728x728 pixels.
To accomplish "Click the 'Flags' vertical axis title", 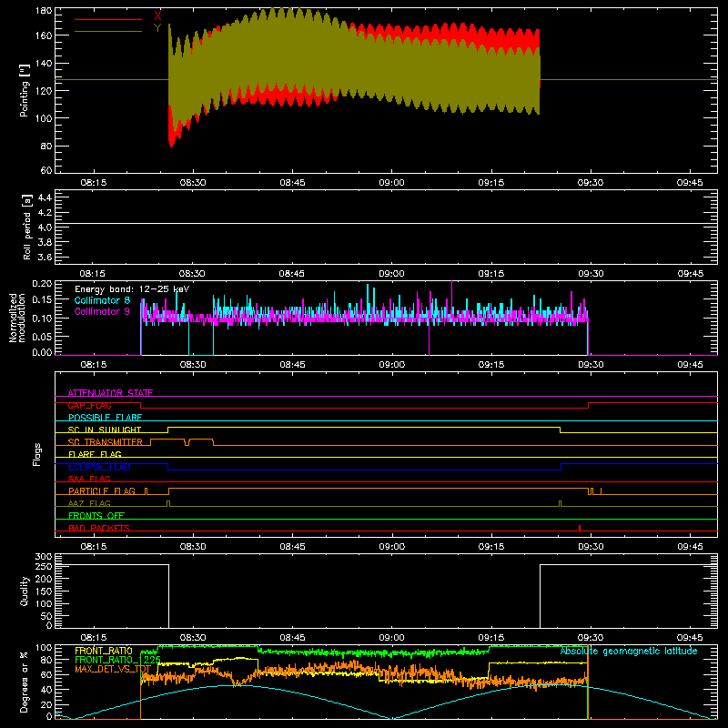I will tap(36, 454).
